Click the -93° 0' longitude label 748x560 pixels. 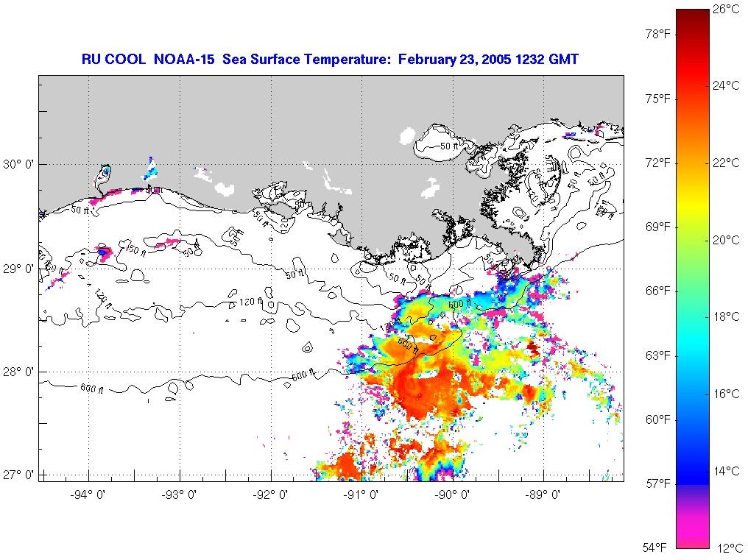179,495
